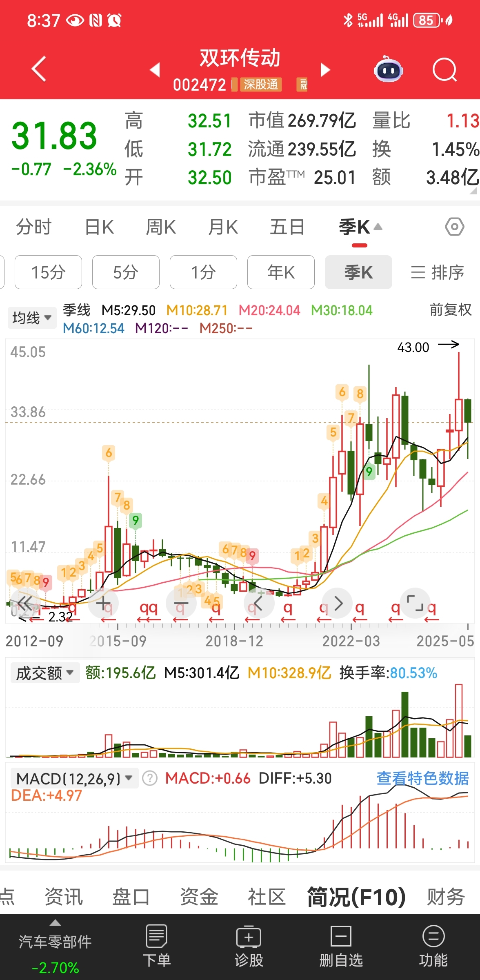Tap the M5:29.50 moving average label
Viewport: 480px width, 980px height.
coord(129,310)
